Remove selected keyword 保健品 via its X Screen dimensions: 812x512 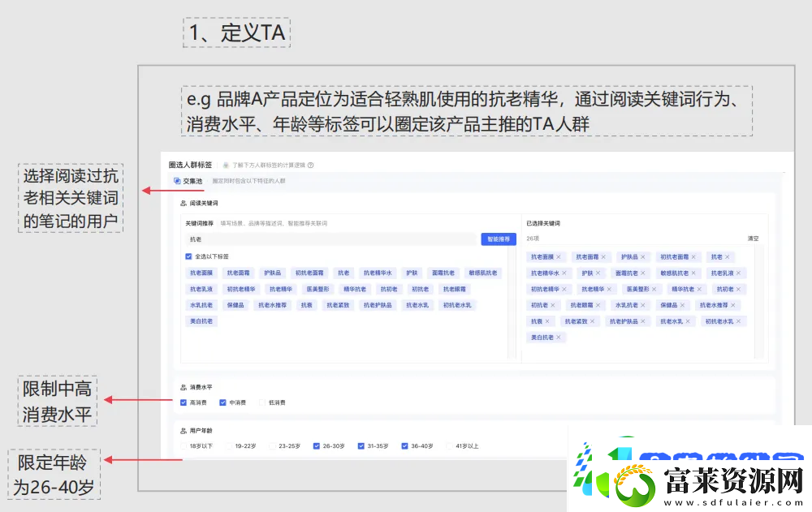pos(682,305)
